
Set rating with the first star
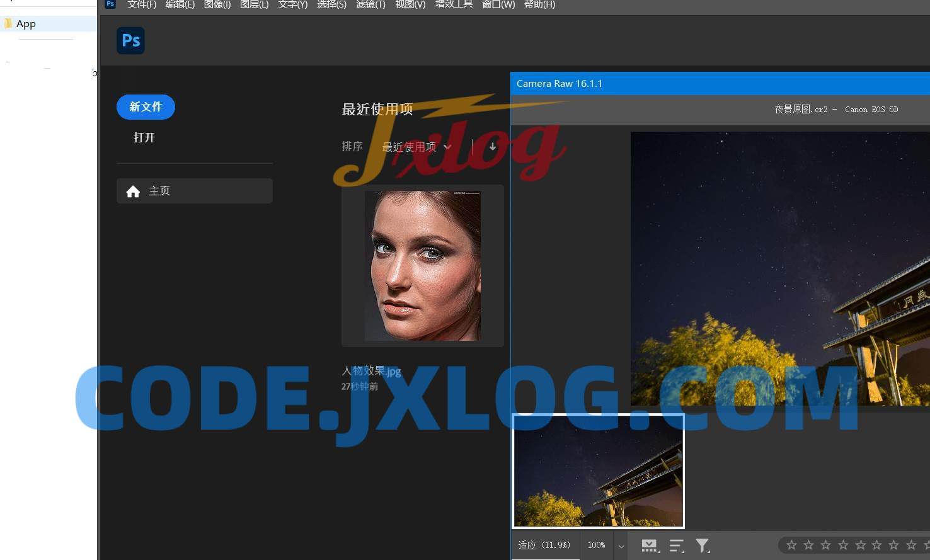click(792, 545)
